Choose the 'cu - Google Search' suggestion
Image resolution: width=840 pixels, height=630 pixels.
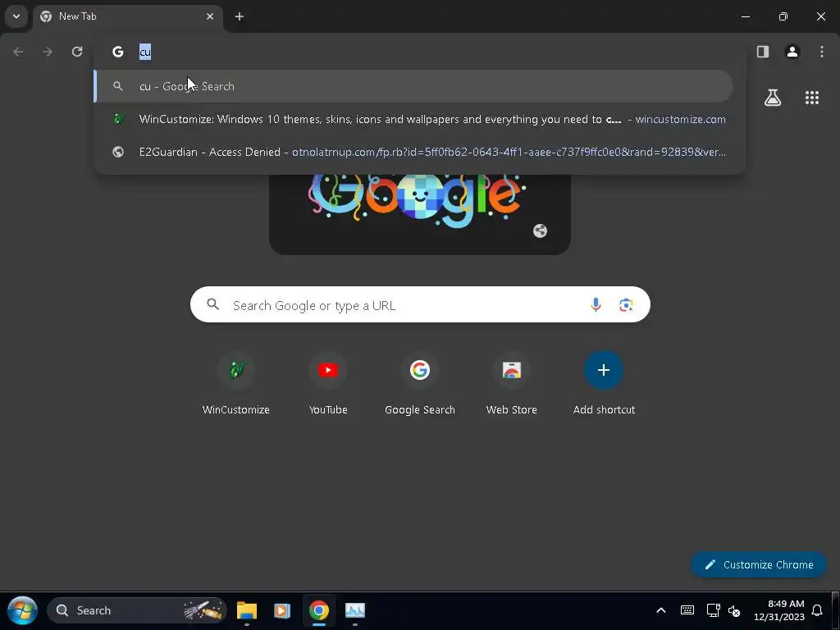click(413, 86)
